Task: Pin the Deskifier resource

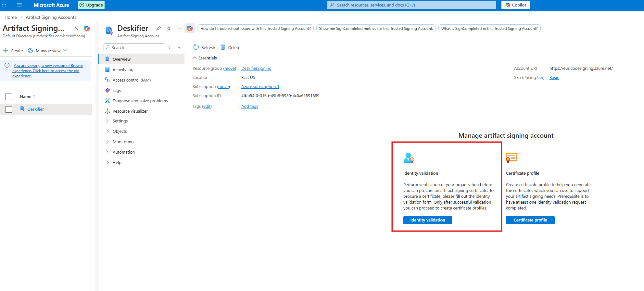Action: [158, 28]
